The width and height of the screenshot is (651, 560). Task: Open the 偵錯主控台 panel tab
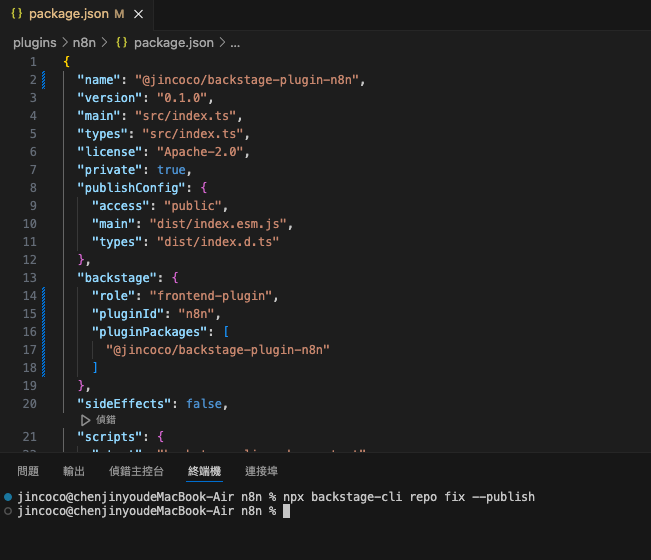(136, 471)
